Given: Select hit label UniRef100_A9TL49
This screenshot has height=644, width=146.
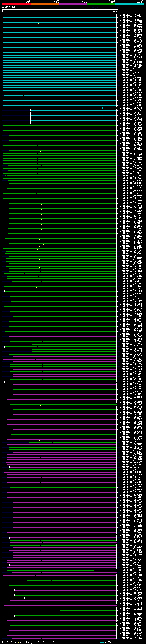Looking at the screenshot, I should pos(131,58).
